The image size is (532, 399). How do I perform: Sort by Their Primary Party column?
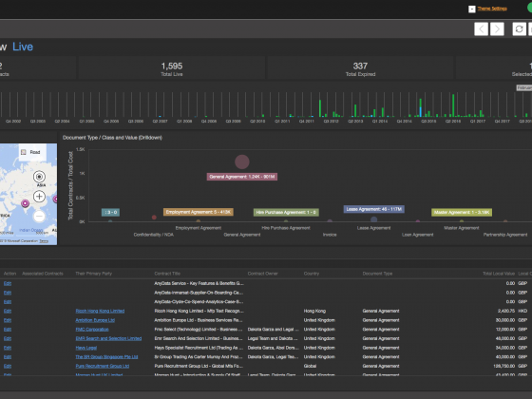[x=94, y=274]
